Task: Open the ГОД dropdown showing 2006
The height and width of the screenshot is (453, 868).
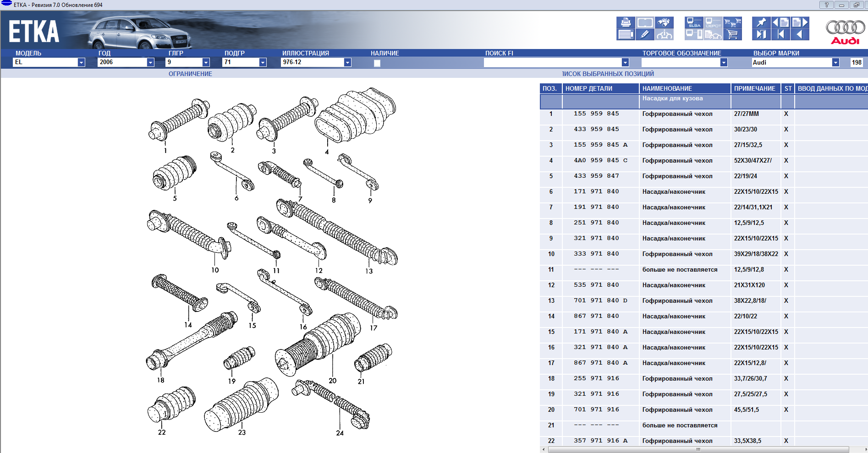Action: pyautogui.click(x=150, y=63)
